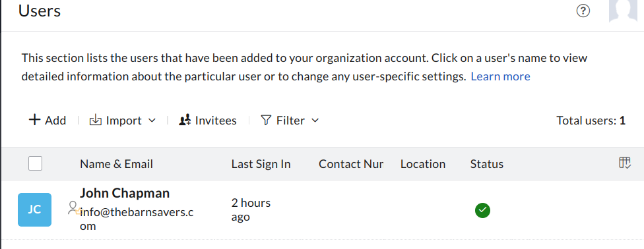Click the profile avatar picture

[x=623, y=11]
